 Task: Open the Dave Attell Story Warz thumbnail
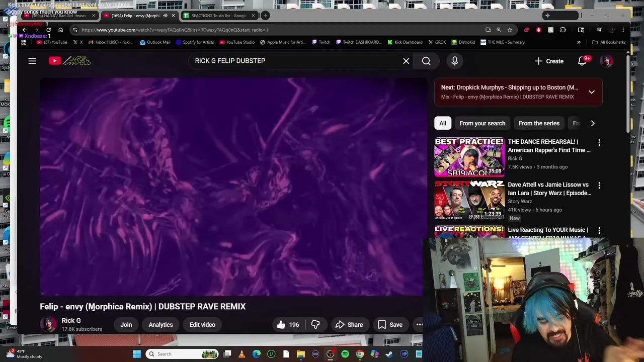coord(469,200)
